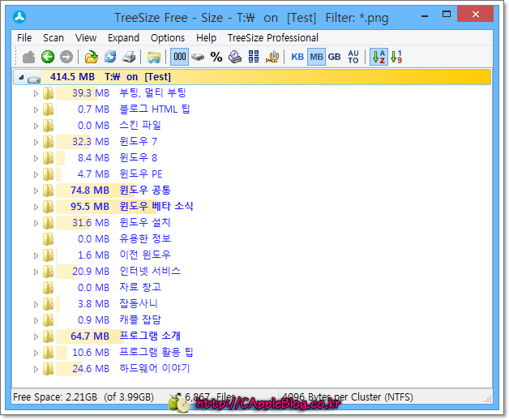Maximize the TreeSize window

tap(447, 15)
